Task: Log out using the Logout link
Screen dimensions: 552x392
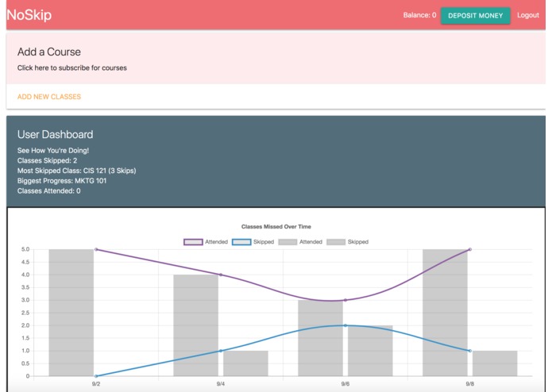Action: click(527, 15)
